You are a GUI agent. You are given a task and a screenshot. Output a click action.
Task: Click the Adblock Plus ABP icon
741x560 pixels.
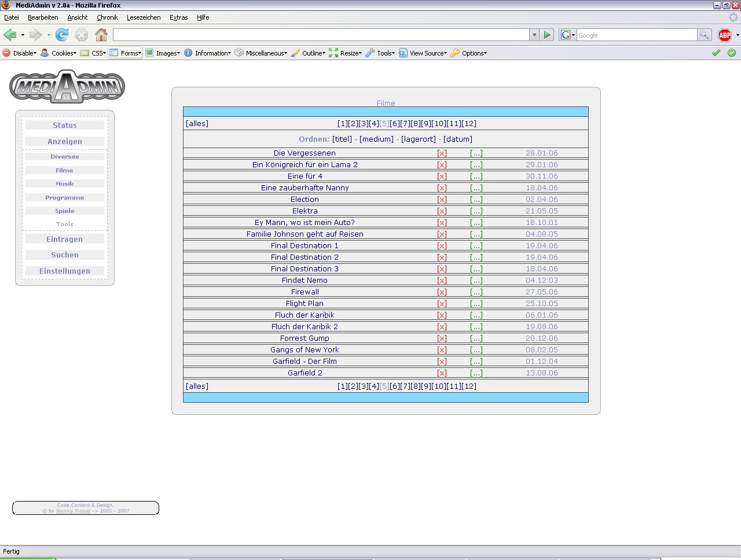click(x=724, y=35)
